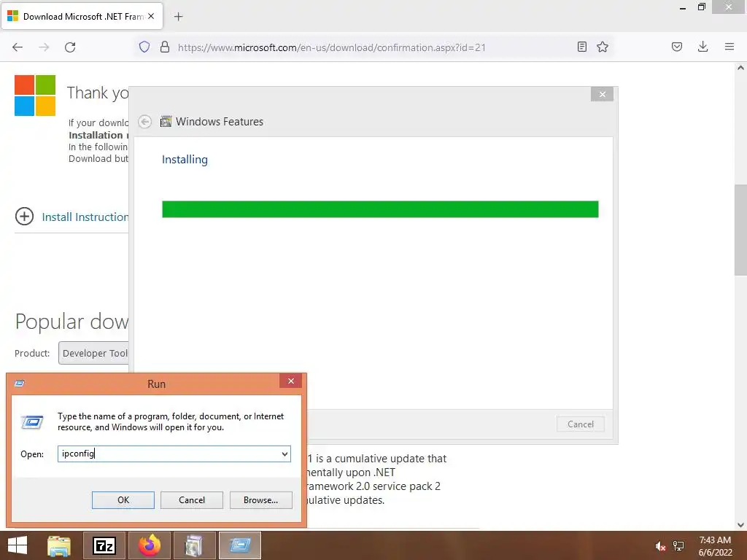Click the scrollbar up arrow
Viewport: 747px width, 560px height.
pos(740,68)
